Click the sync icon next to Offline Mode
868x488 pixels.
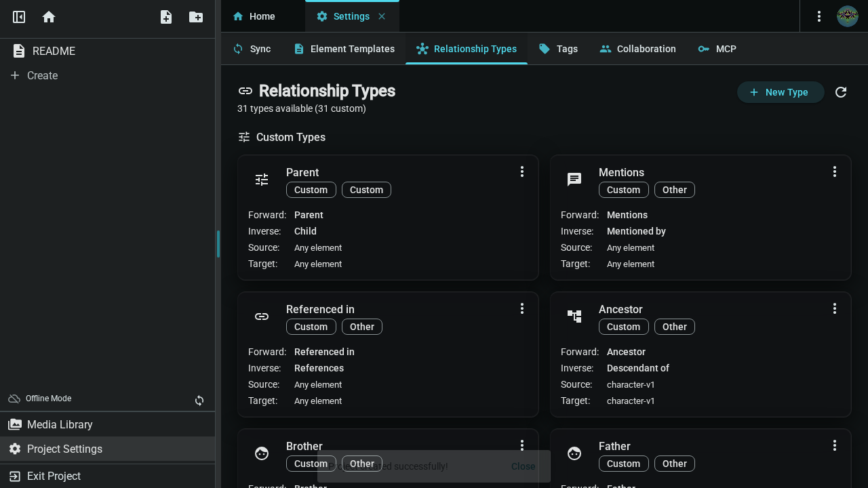click(x=199, y=401)
